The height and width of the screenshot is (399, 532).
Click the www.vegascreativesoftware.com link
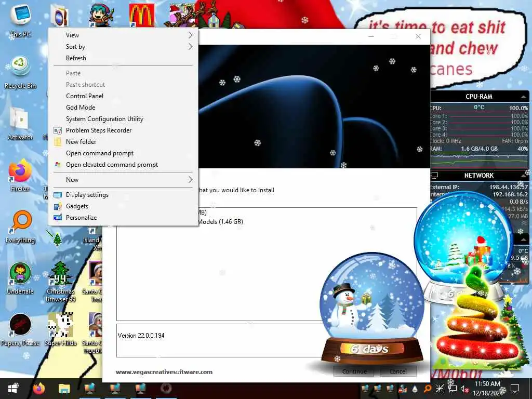click(164, 372)
